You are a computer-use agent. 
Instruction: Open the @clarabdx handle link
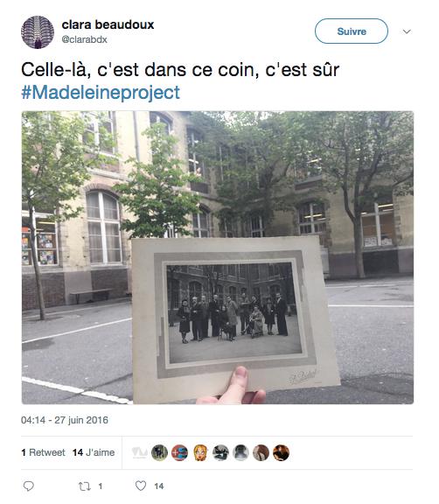(84, 39)
